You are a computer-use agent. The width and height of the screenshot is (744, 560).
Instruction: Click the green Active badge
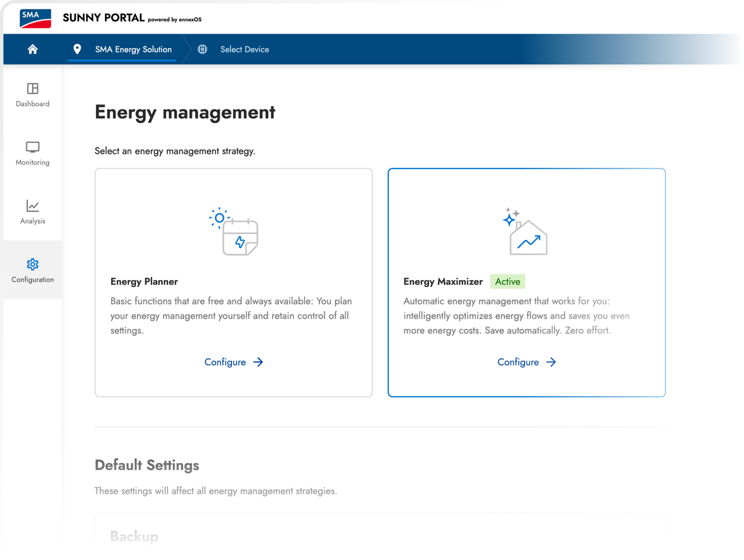507,282
